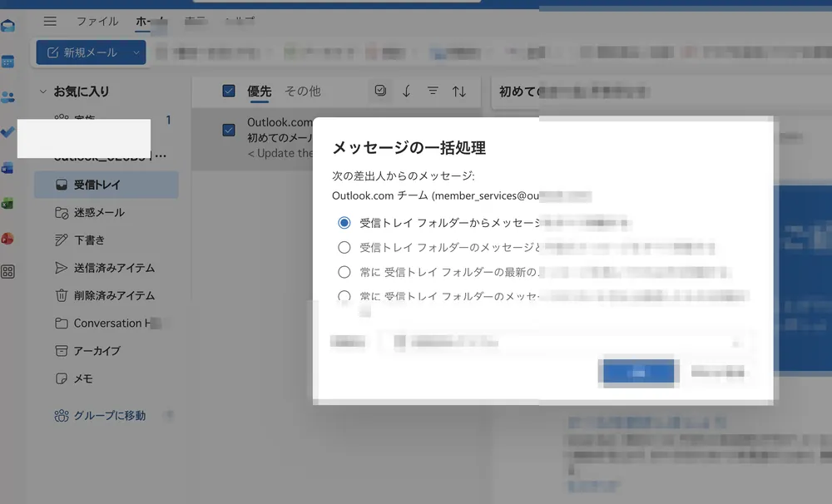832x504 pixels.
Task: Open the アーカイブ folder
Action: (x=106, y=351)
